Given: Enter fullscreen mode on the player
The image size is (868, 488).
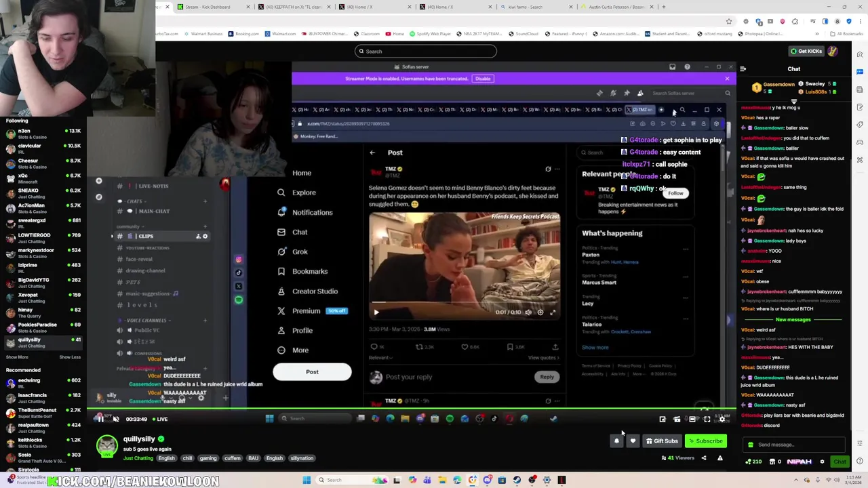Looking at the screenshot, I should pos(707,419).
